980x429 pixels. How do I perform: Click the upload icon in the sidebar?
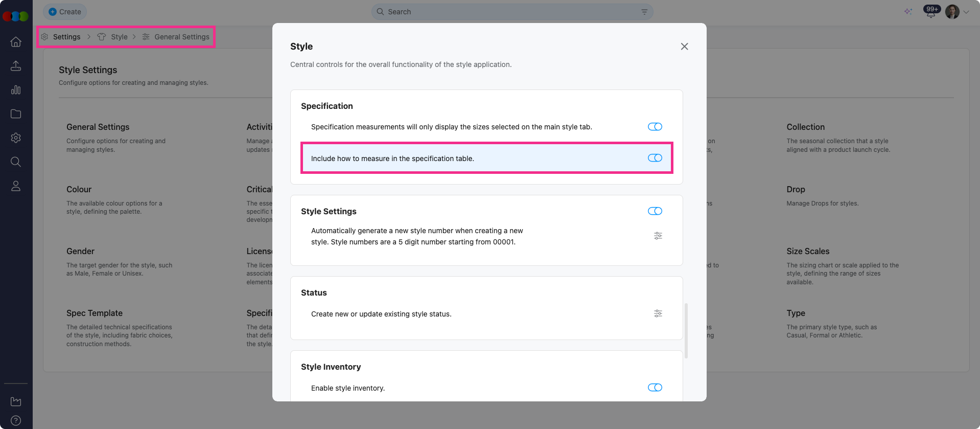pyautogui.click(x=16, y=66)
